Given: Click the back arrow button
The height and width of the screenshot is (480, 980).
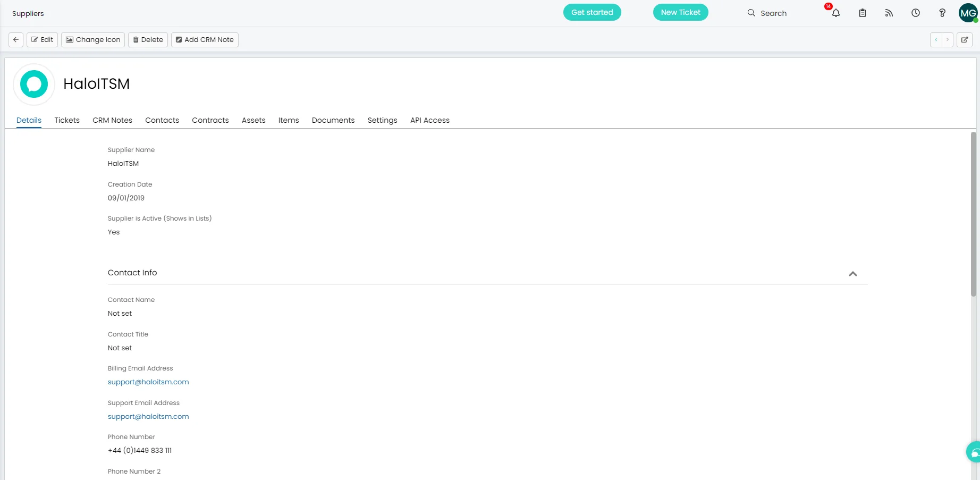Looking at the screenshot, I should click(16, 40).
